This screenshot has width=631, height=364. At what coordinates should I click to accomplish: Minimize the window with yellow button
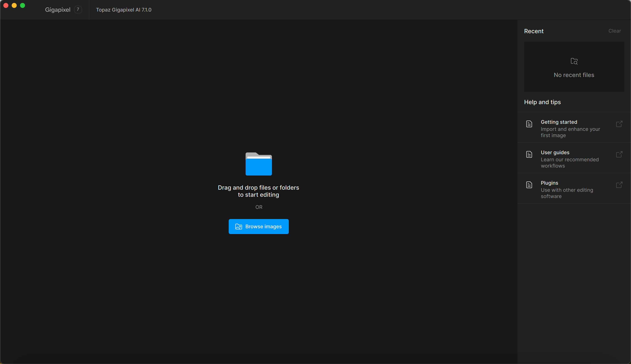[x=14, y=5]
